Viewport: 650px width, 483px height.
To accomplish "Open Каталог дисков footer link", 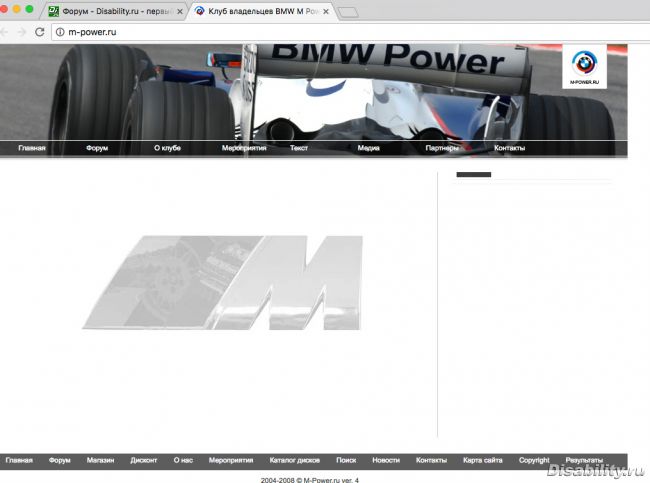I will [x=295, y=460].
